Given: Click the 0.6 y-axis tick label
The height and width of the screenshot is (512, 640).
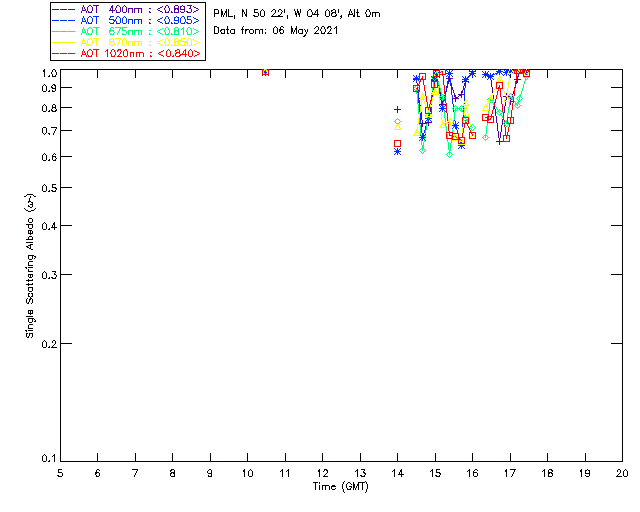Looking at the screenshot, I should tap(49, 157).
